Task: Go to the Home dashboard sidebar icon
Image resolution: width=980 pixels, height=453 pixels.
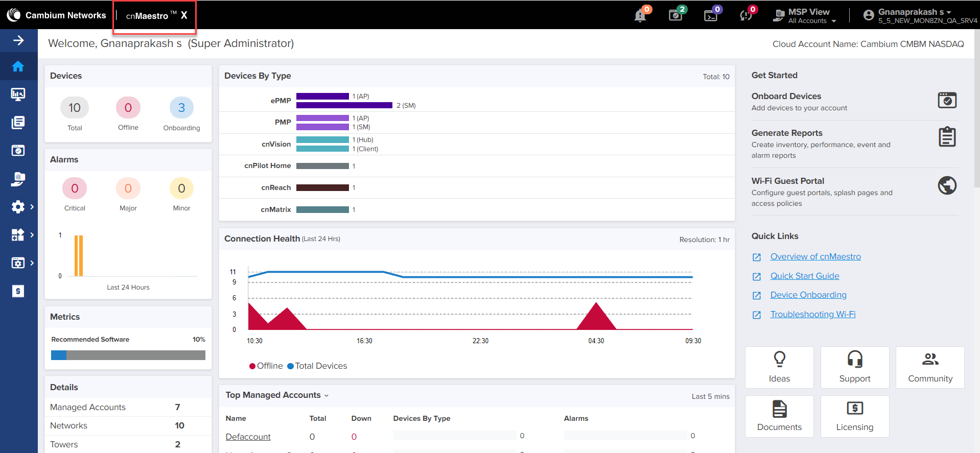Action: [x=18, y=66]
